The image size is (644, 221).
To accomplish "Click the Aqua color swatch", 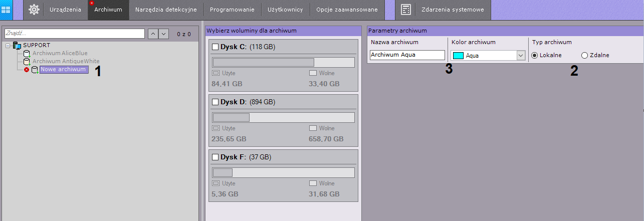I will pyautogui.click(x=458, y=56).
